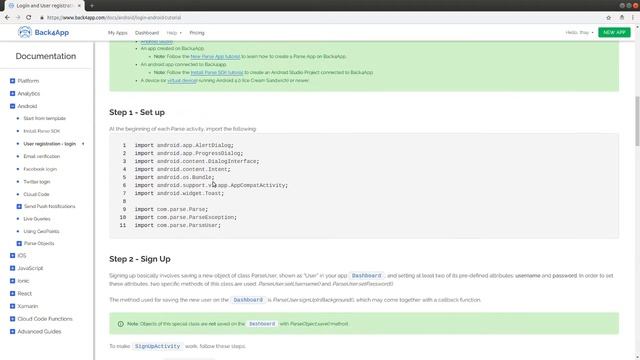The image size is (640, 360).
Task: Open the browser three-dot menu
Action: (633, 18)
